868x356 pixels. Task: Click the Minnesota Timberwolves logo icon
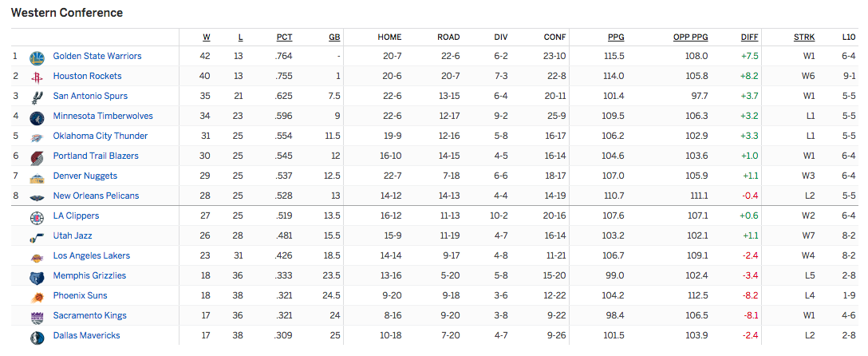(37, 117)
